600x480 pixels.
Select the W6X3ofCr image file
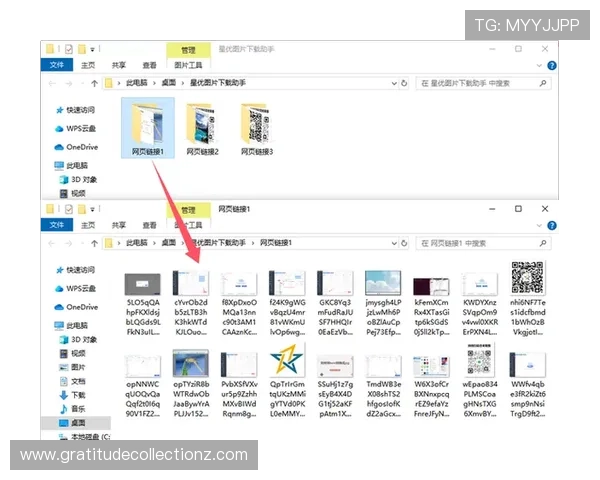click(x=431, y=386)
